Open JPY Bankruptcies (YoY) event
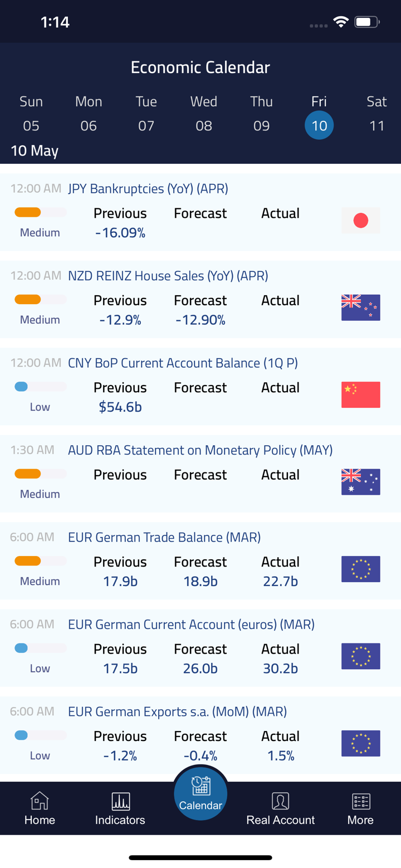 point(148,189)
